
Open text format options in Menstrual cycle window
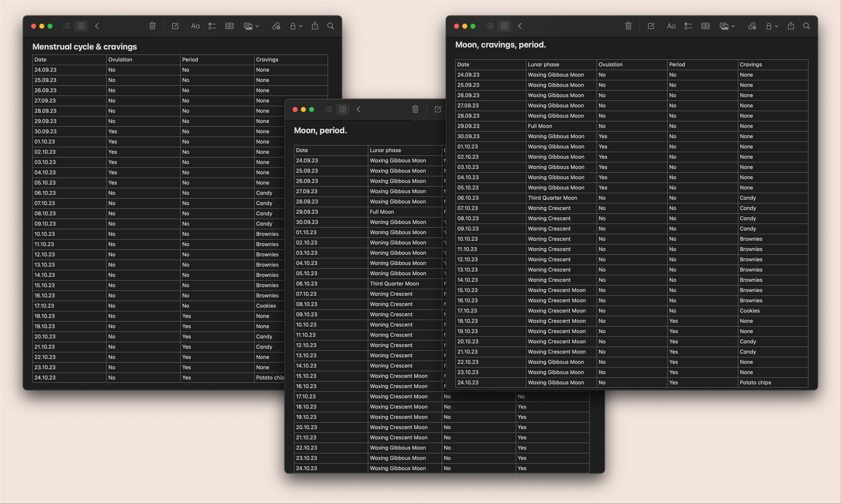click(x=195, y=26)
